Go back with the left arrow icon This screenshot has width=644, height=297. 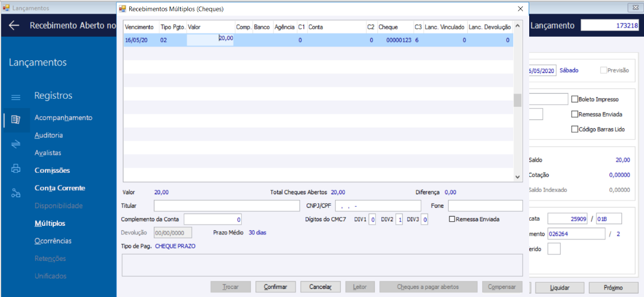pos(14,25)
